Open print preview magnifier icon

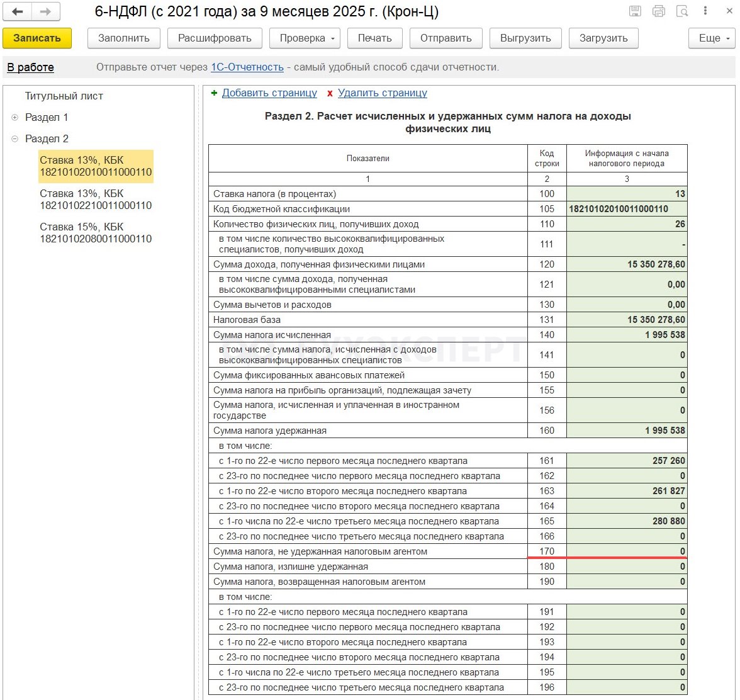[x=682, y=11]
